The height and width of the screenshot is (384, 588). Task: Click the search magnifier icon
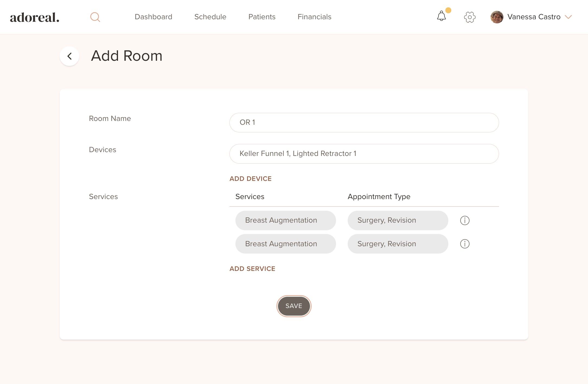[x=95, y=17]
